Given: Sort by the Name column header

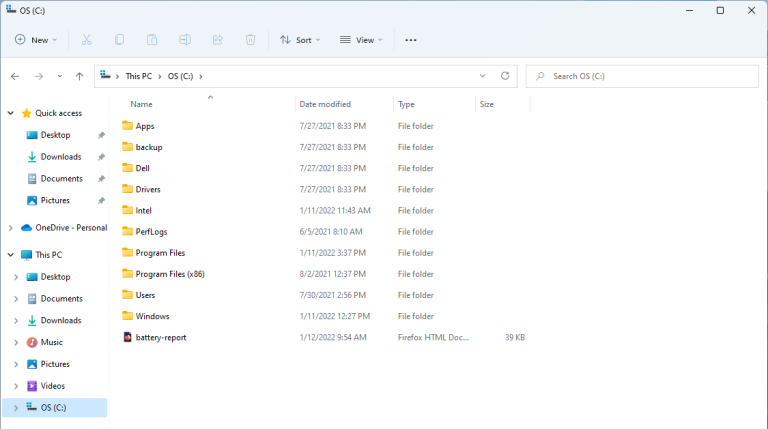Looking at the screenshot, I should coord(141,104).
